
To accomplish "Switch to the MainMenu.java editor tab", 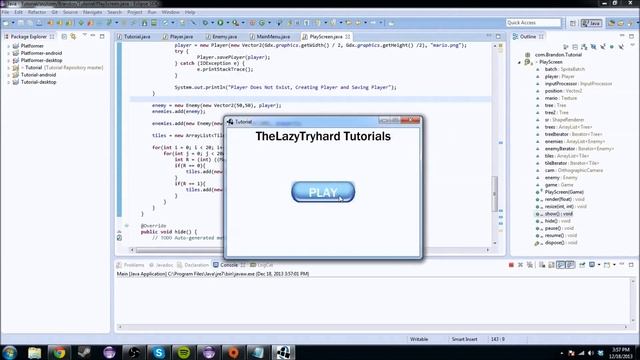I will point(270,37).
